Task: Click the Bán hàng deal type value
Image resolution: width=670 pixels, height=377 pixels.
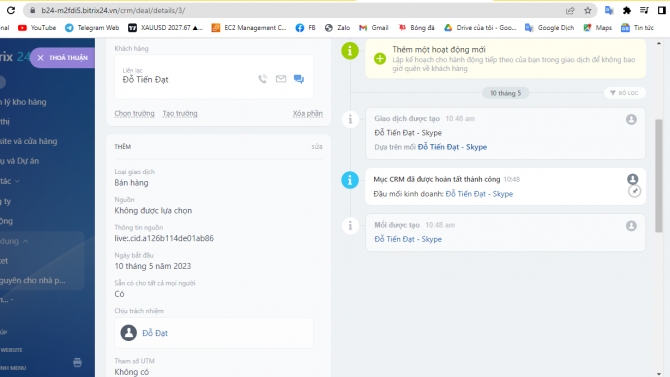Action: tap(131, 183)
